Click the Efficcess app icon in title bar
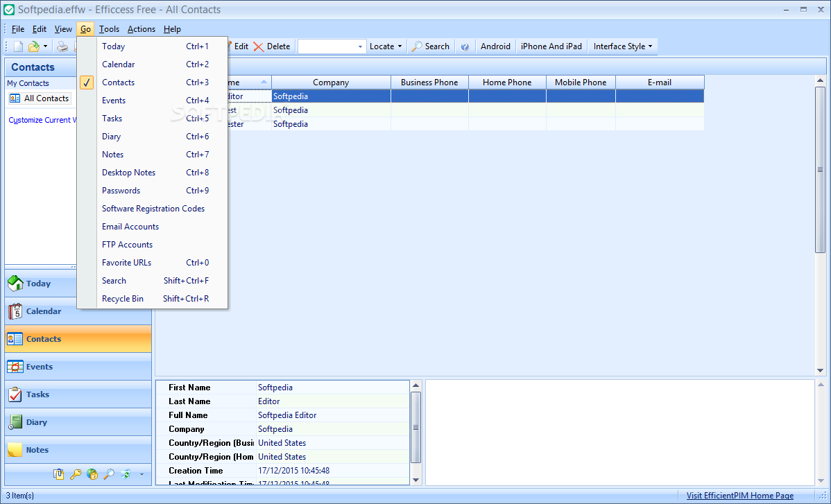 click(x=9, y=10)
